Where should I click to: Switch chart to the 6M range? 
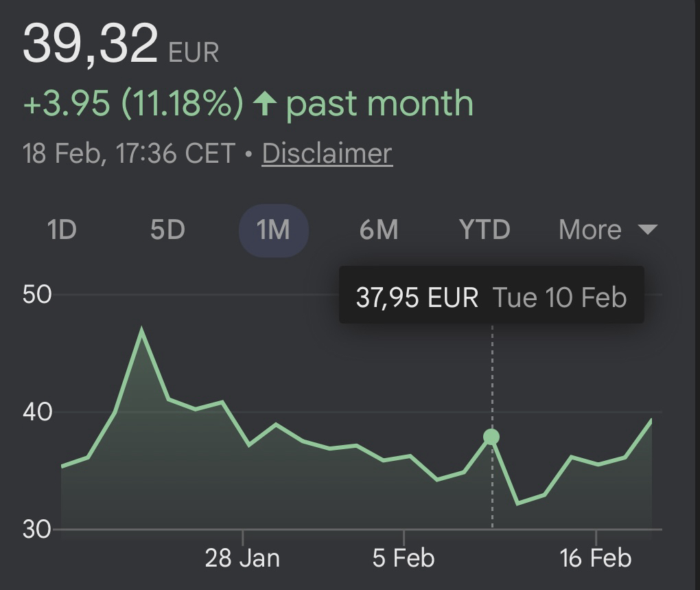coord(379,230)
